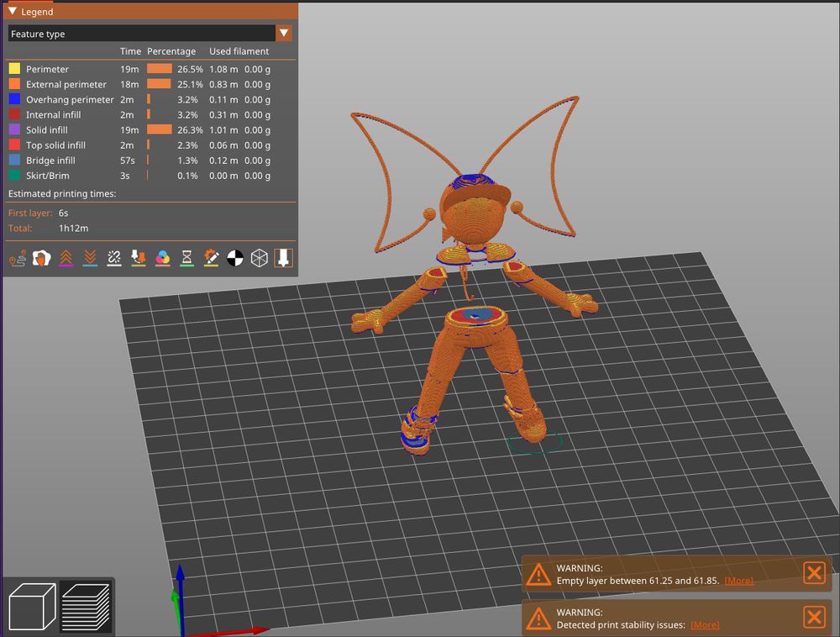Open the Feature type dropdown
Image resolution: width=840 pixels, height=637 pixels.
285,34
